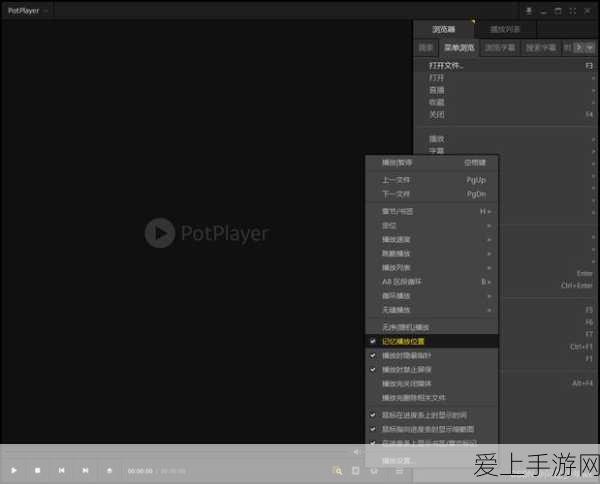Toggle partially hidden checkbox above 播放设置
600x484 pixels.
[432, 443]
